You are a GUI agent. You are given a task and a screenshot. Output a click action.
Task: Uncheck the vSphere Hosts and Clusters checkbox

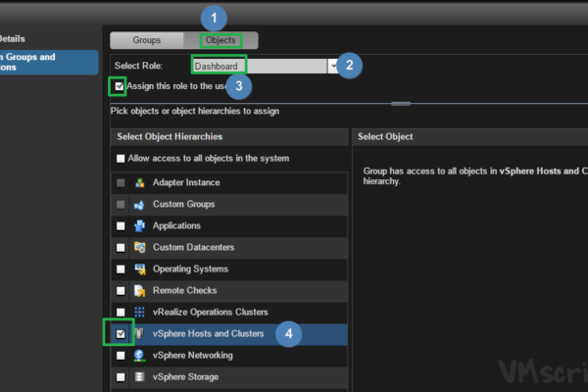(121, 334)
